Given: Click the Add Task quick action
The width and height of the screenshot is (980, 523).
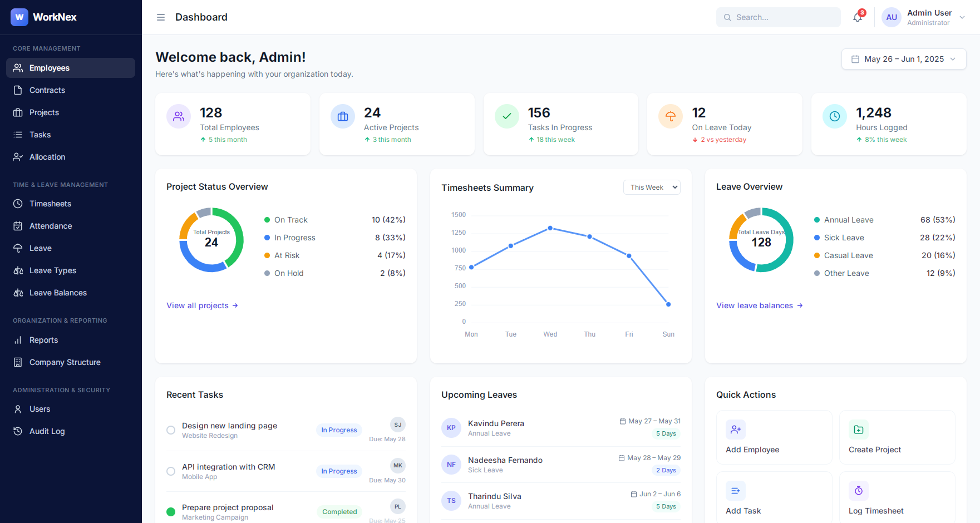Looking at the screenshot, I should coord(774,497).
